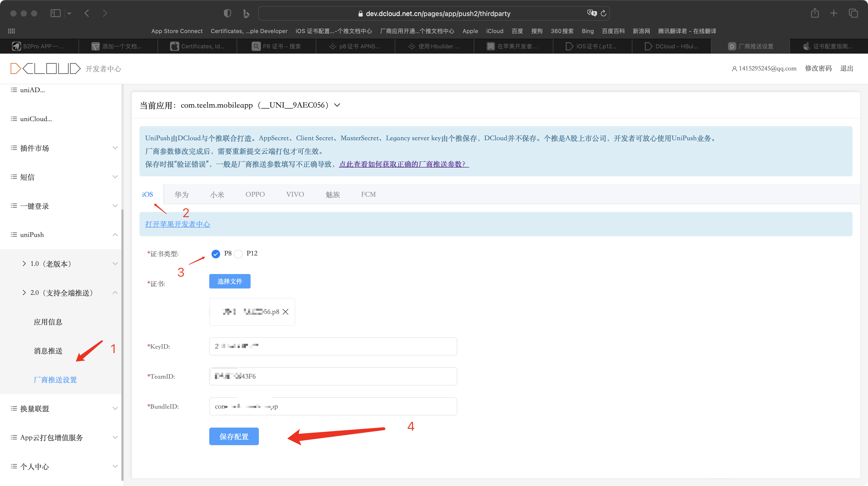The height and width of the screenshot is (486, 868).
Task: Open 应用信息 in the sidebar
Action: click(48, 322)
